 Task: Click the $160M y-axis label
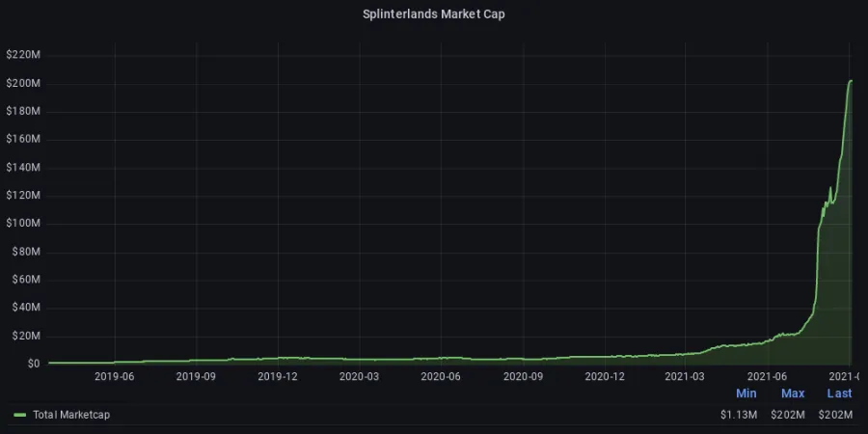click(x=23, y=139)
